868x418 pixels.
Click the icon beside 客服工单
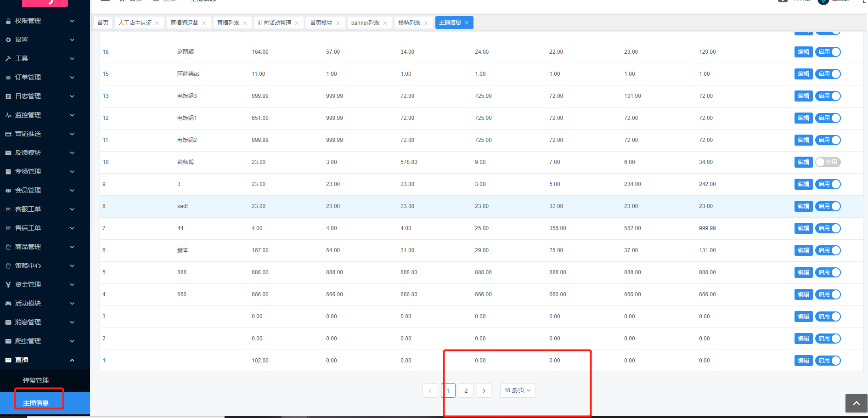click(x=8, y=209)
